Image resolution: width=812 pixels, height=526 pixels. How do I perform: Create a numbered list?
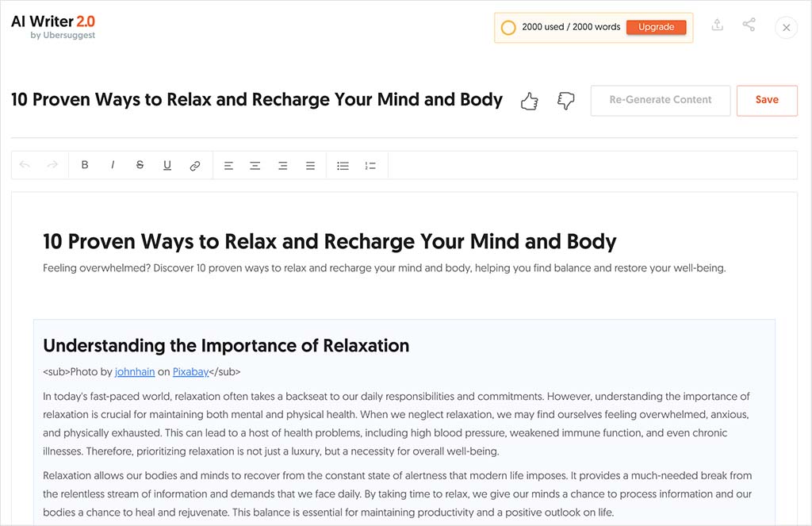coord(370,165)
